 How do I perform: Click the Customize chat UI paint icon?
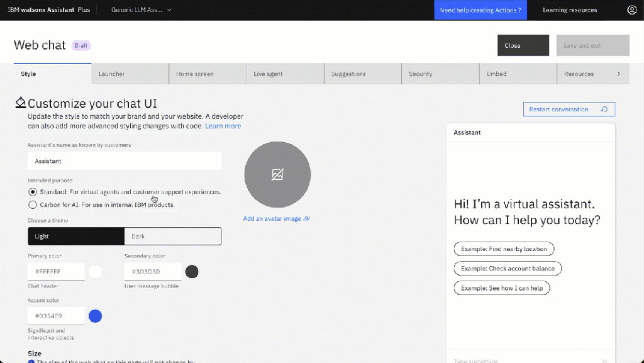pyautogui.click(x=21, y=103)
